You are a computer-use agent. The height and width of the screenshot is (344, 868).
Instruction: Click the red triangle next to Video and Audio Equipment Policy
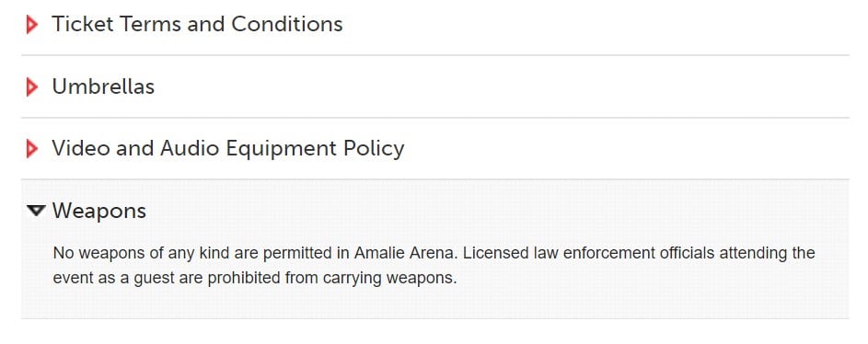pos(32,149)
